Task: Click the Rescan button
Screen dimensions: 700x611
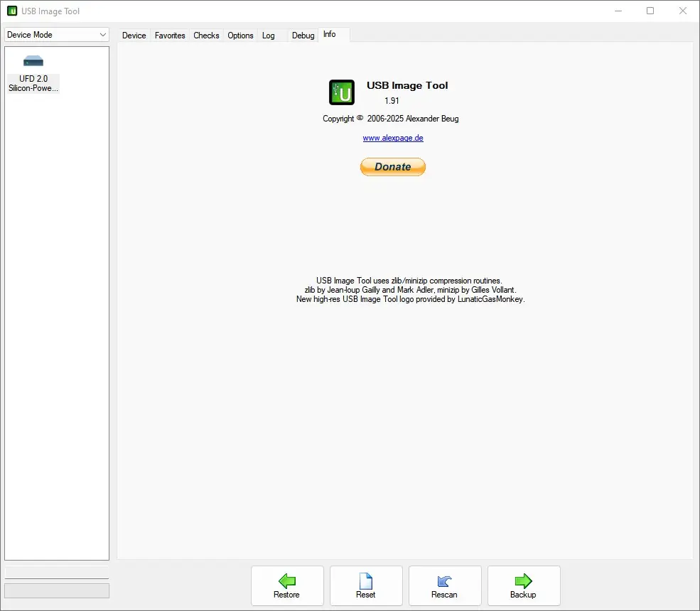Action: click(x=445, y=585)
